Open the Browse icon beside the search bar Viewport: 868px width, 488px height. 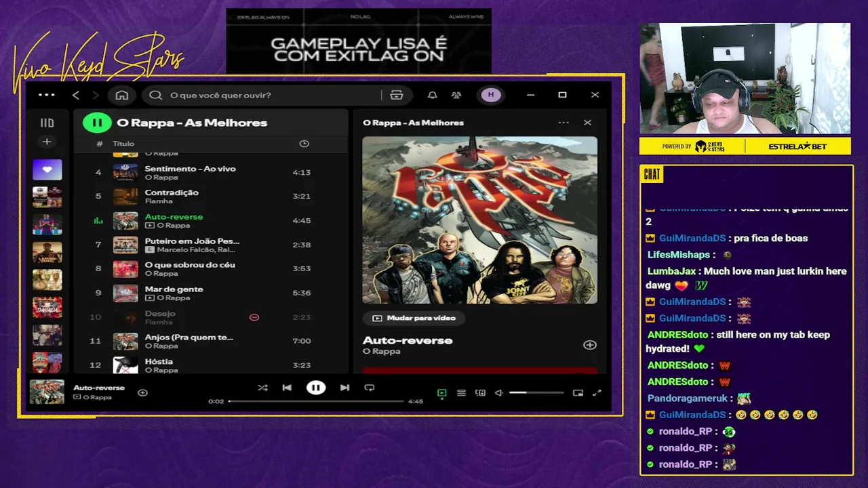[x=397, y=96]
